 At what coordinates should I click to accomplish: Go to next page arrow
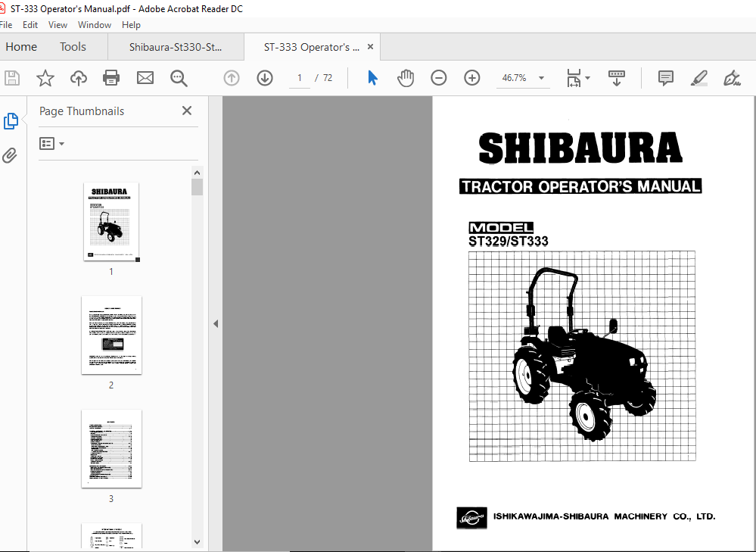tap(265, 78)
